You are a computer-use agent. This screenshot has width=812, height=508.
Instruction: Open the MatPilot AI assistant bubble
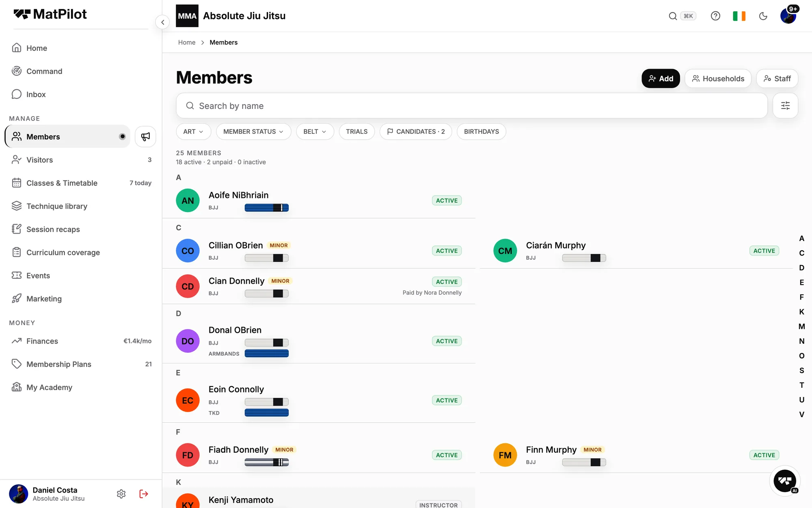click(784, 481)
